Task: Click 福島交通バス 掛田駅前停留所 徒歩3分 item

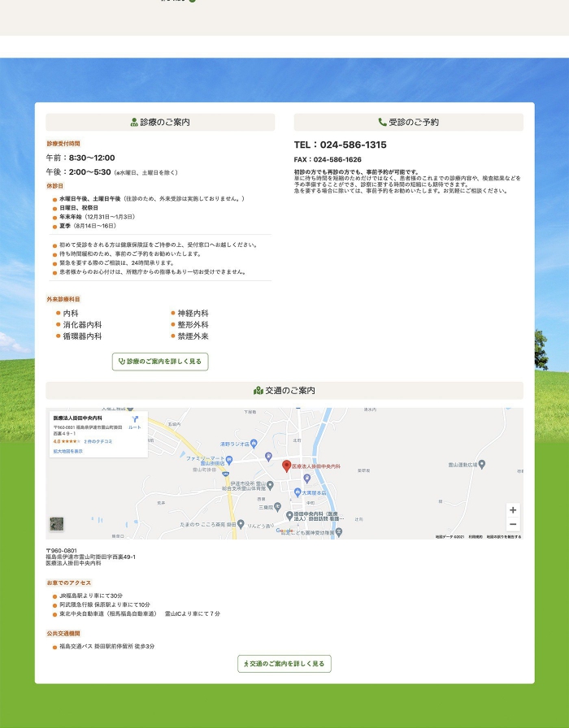Action: pyautogui.click(x=106, y=646)
